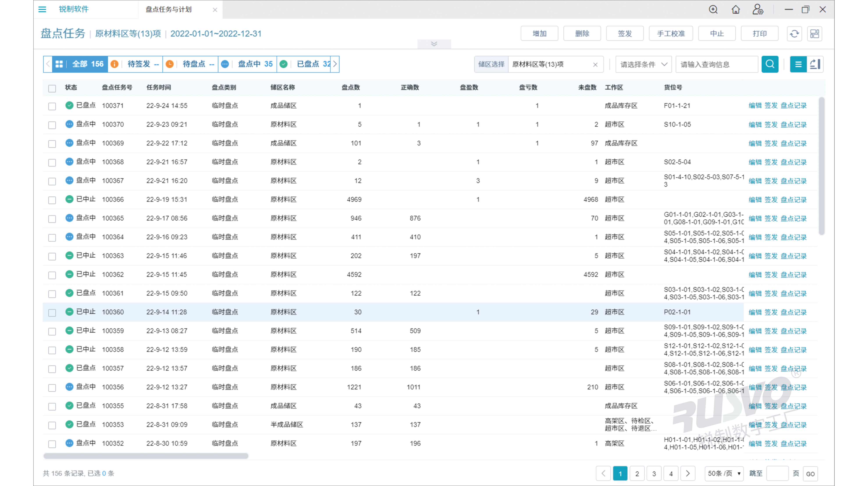Click the layout grid icon beside refresh
This screenshot has height=486, width=868.
815,34
